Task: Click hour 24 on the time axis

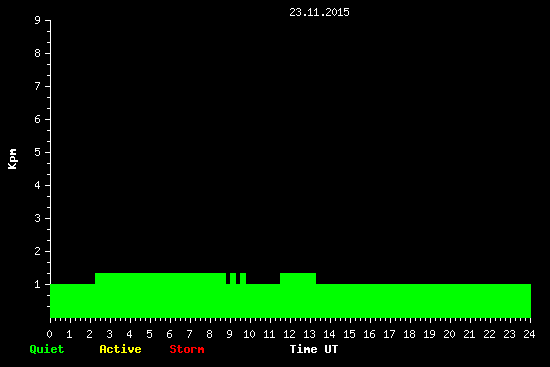Action: (529, 334)
